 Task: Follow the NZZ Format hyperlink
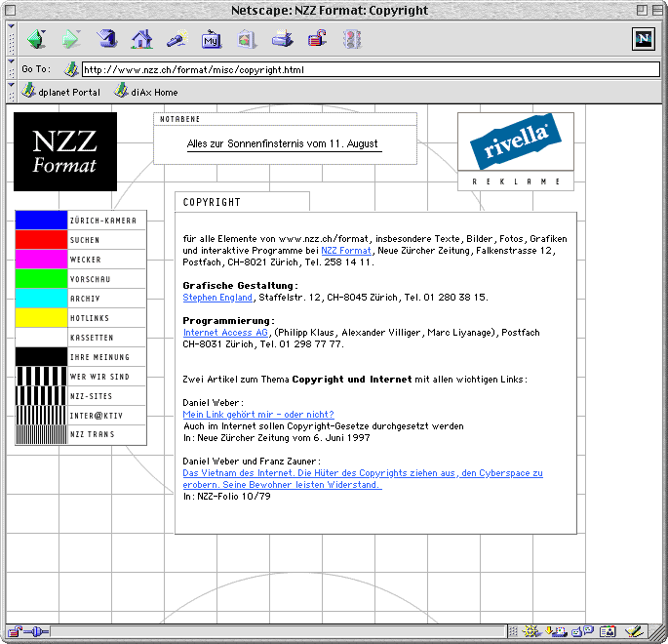tap(346, 251)
